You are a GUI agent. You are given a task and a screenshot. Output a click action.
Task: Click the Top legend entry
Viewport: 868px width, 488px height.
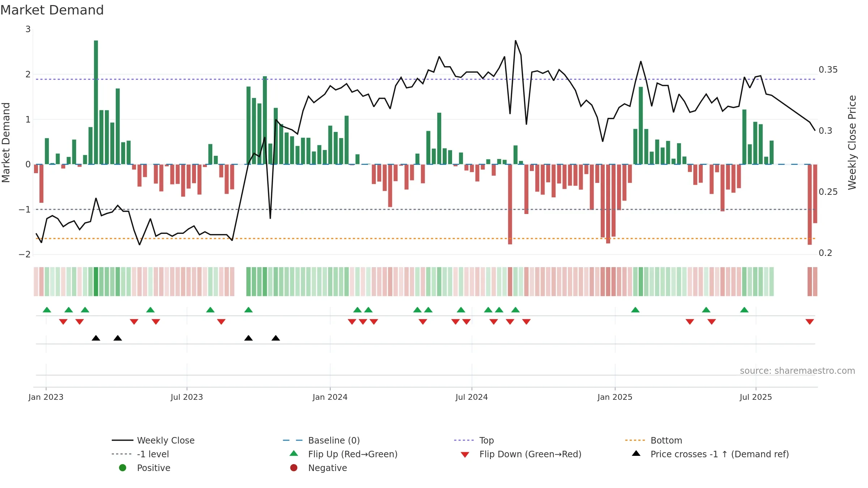coord(474,440)
